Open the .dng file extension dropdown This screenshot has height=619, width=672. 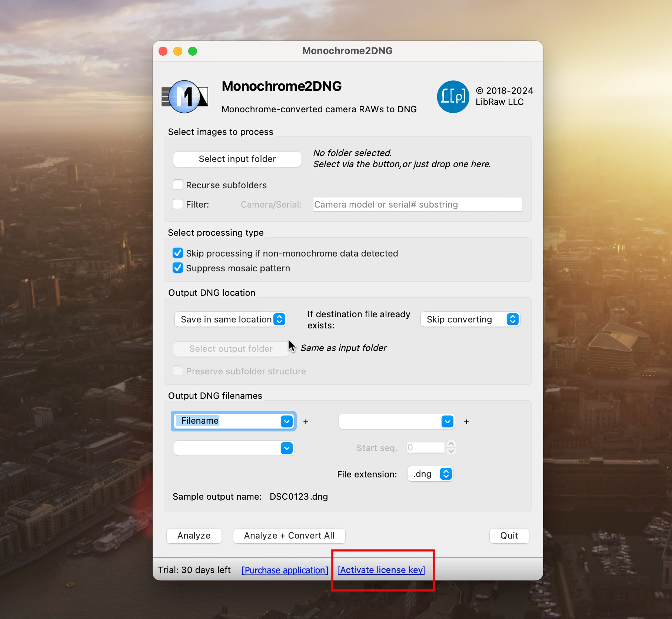(446, 474)
